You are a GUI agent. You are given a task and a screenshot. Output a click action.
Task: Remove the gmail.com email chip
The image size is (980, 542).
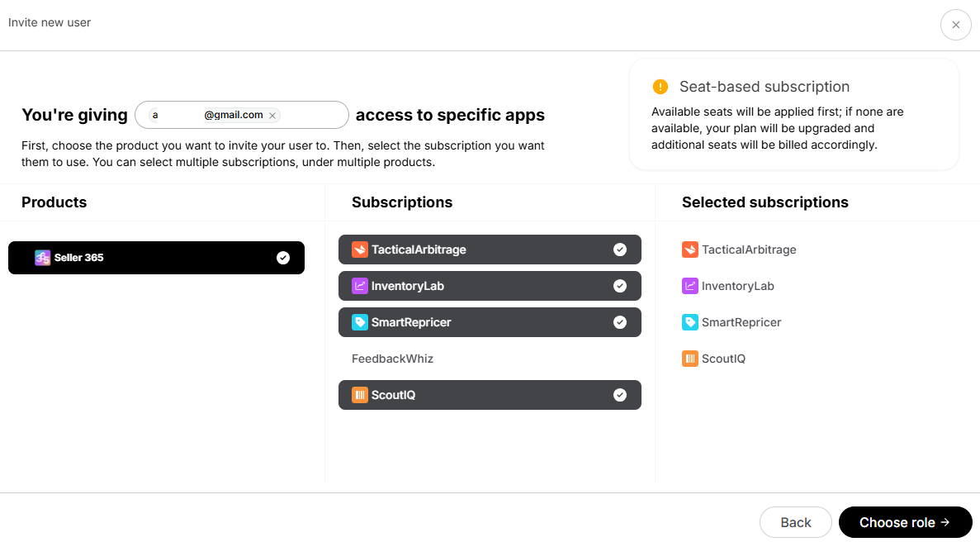pos(272,116)
